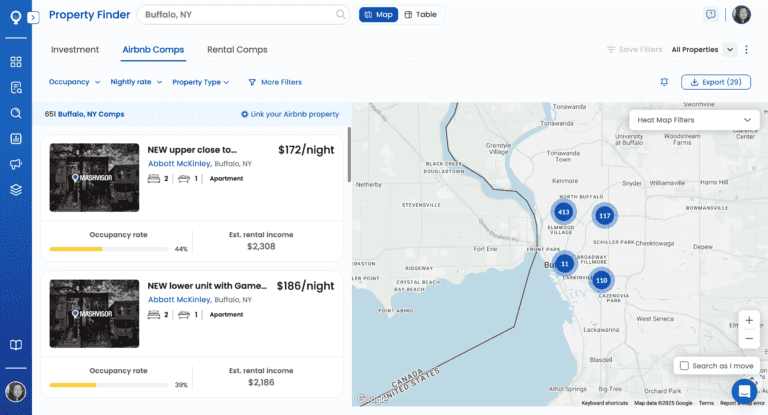Image resolution: width=768 pixels, height=415 pixels.
Task: Expand the Property Type filter
Action: (x=200, y=82)
